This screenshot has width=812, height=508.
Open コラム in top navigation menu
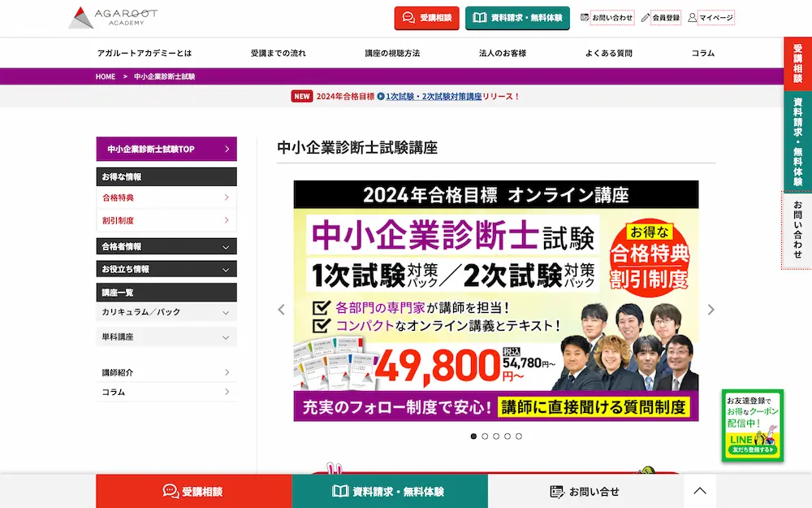(702, 53)
